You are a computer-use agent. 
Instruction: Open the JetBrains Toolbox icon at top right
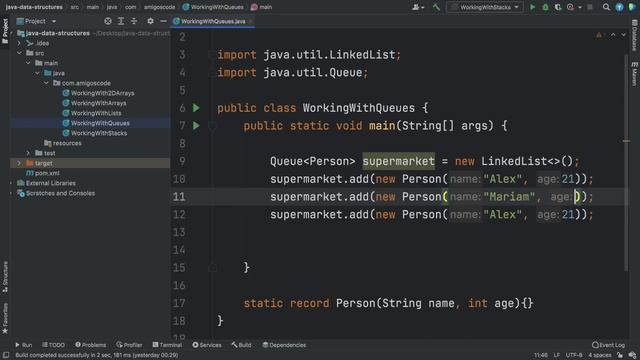tap(632, 7)
